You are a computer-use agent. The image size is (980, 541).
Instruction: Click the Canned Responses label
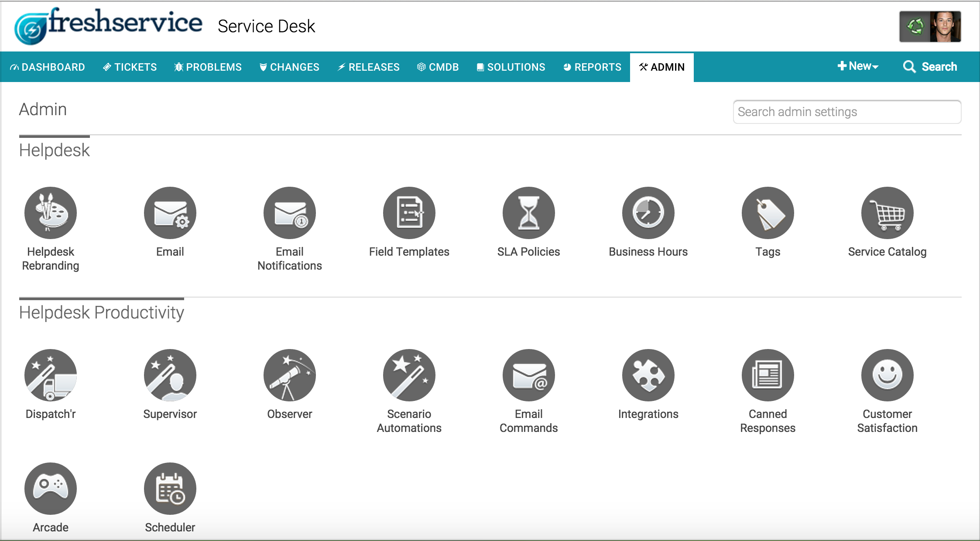768,421
